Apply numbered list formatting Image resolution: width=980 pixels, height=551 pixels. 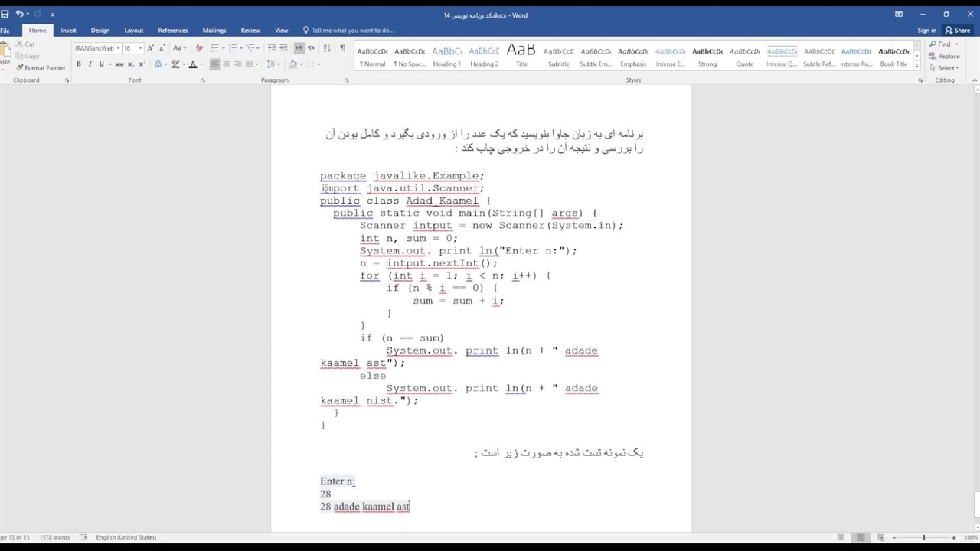pos(233,48)
